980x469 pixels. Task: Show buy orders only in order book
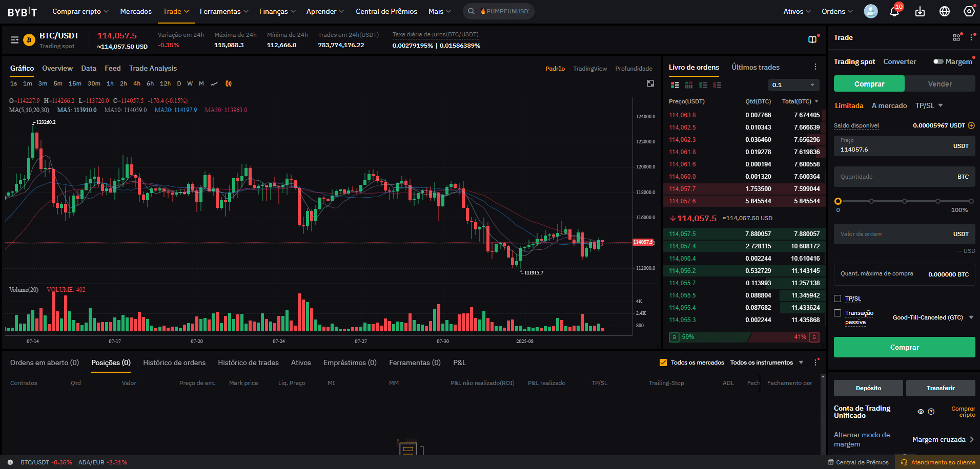(x=703, y=85)
